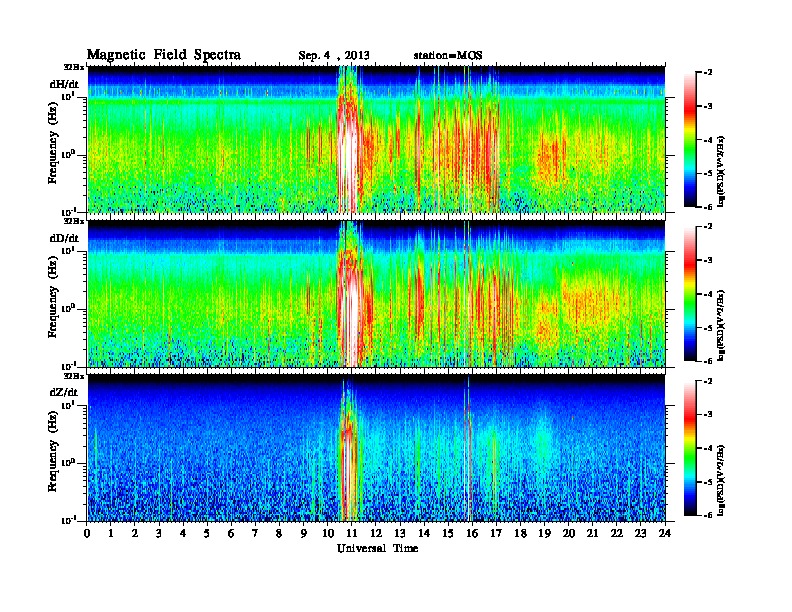Click hour "5" on the time axis

point(207,533)
